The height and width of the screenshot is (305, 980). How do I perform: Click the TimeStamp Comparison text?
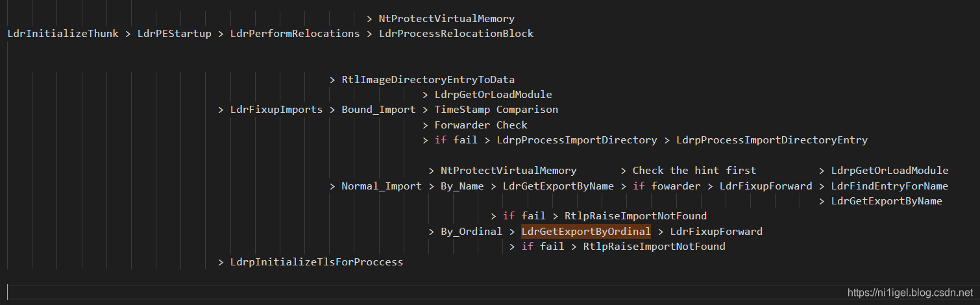pos(496,110)
